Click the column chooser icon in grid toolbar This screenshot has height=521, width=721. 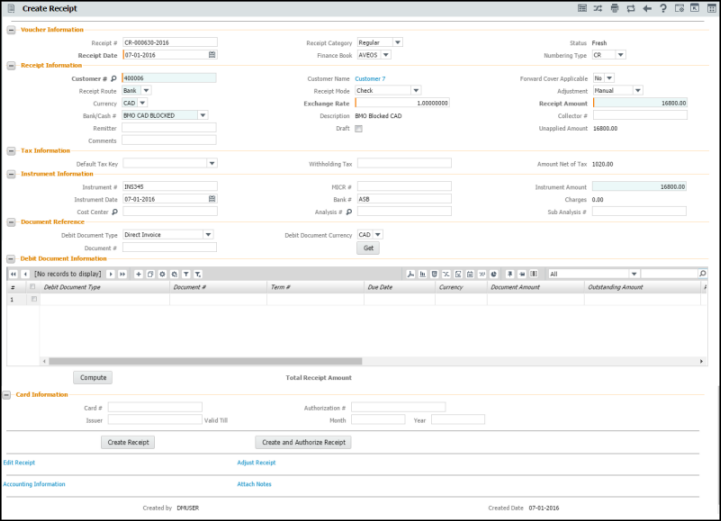533,274
